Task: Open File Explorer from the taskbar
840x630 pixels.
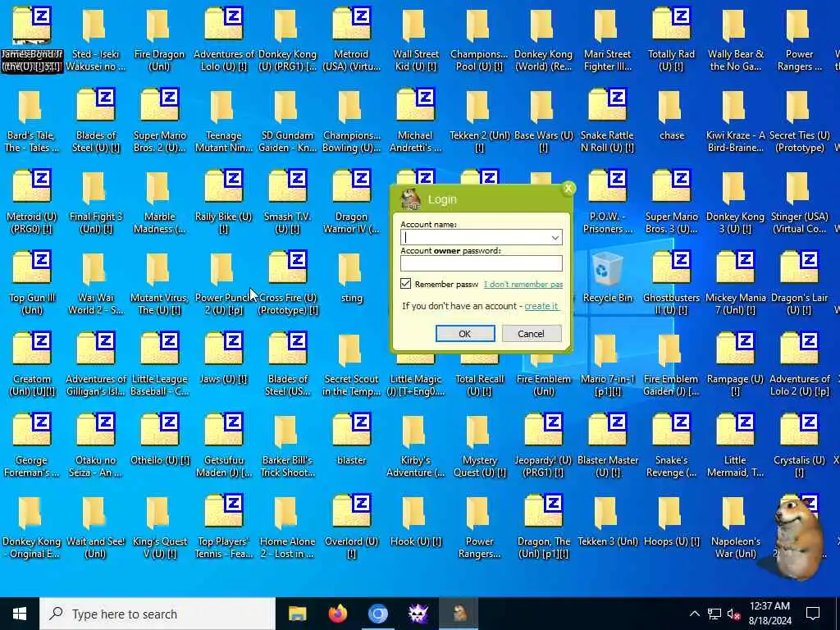Action: point(297,614)
